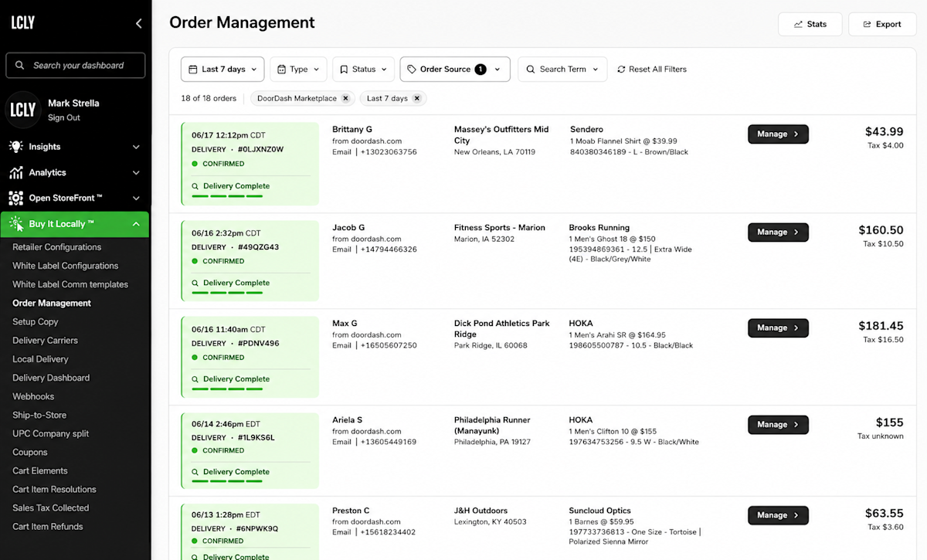Click order total $181.45
Image resolution: width=927 pixels, height=560 pixels.
881,326
